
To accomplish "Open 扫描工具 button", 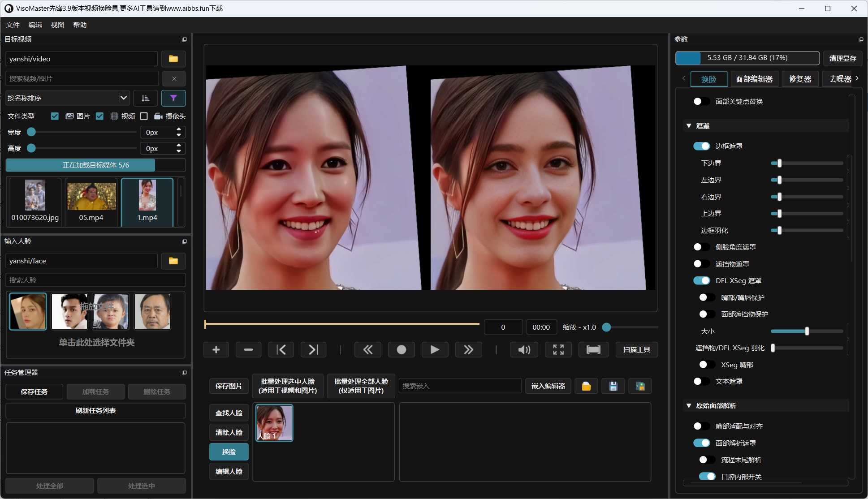I will pos(636,349).
